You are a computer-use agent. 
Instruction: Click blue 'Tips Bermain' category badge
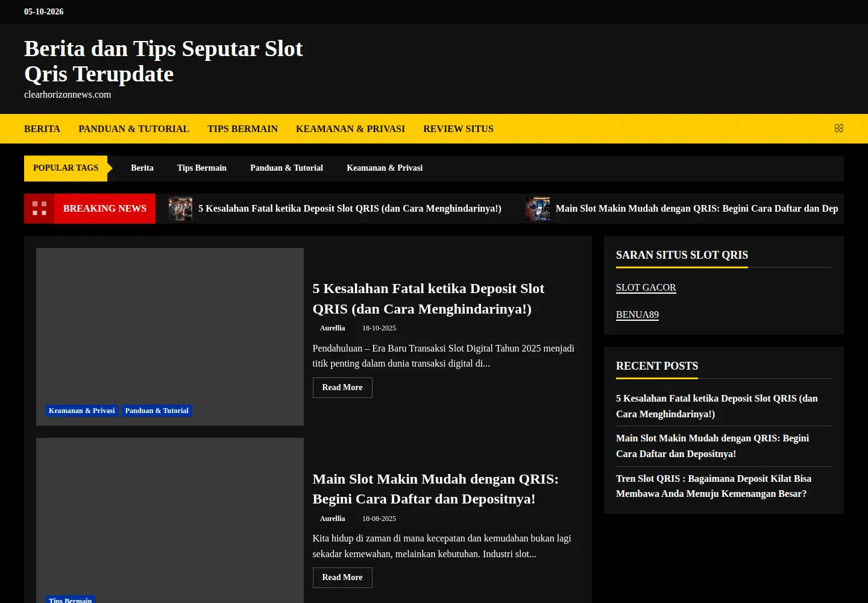(71, 600)
